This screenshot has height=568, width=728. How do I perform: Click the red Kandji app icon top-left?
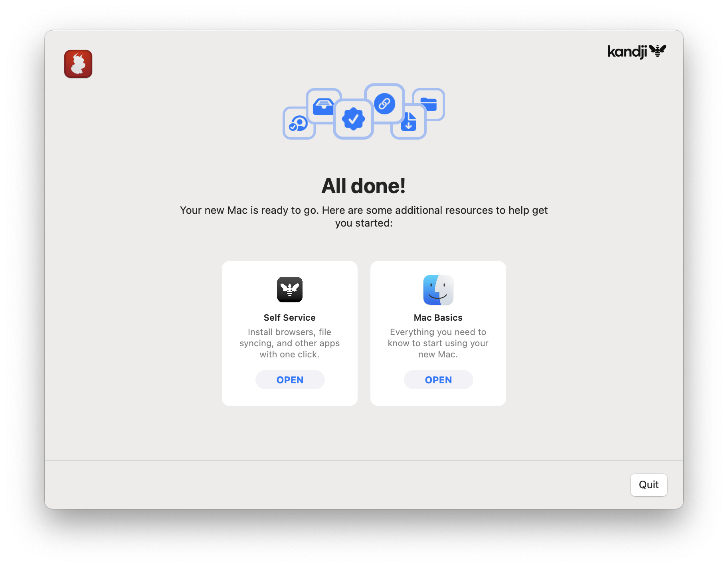(x=78, y=63)
